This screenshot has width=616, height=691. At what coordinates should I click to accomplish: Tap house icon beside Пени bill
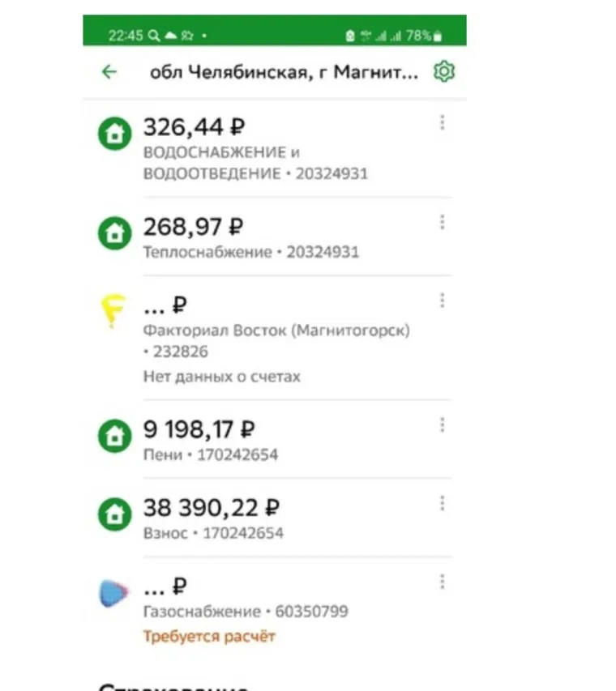pyautogui.click(x=114, y=436)
